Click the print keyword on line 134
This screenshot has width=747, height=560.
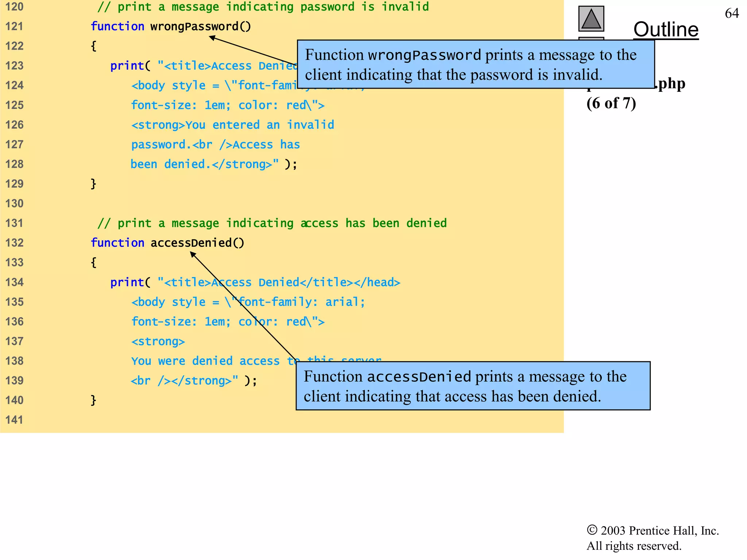127,282
